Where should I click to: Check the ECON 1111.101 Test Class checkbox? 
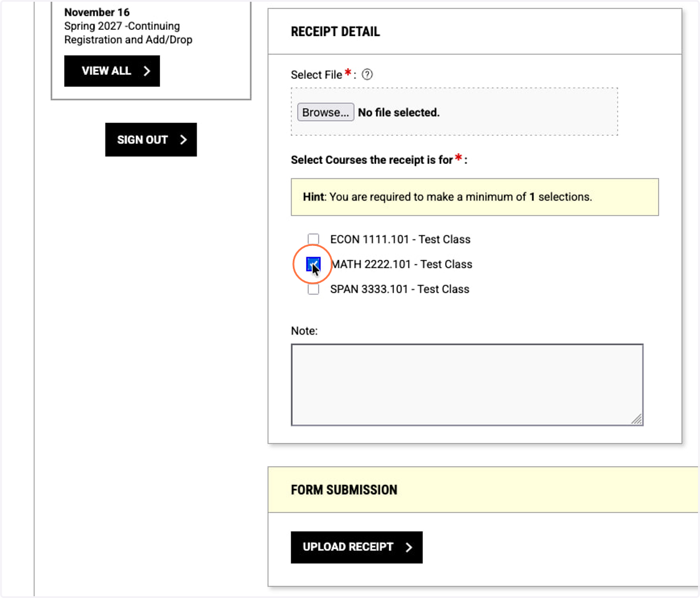click(313, 240)
